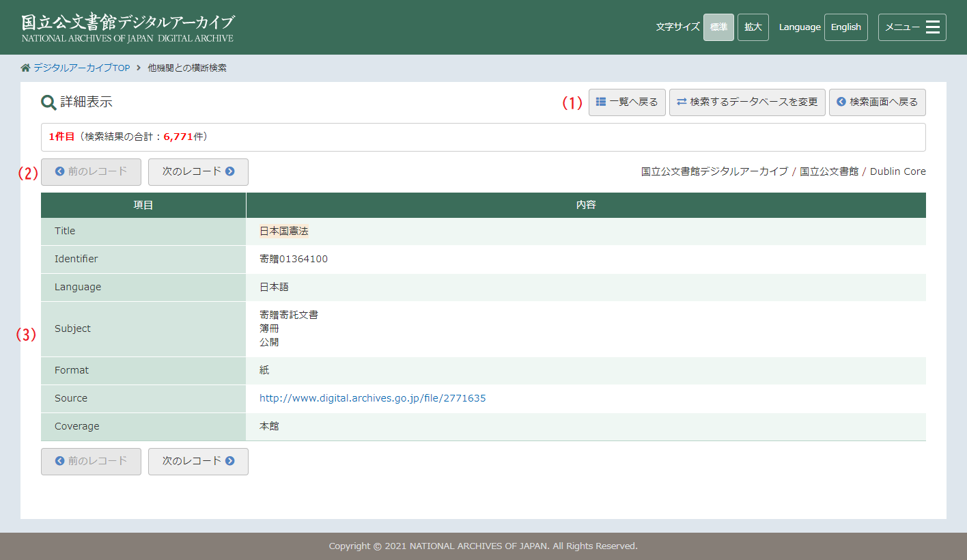Switch language to English
Screen dimensions: 967x560
pyautogui.click(x=845, y=27)
